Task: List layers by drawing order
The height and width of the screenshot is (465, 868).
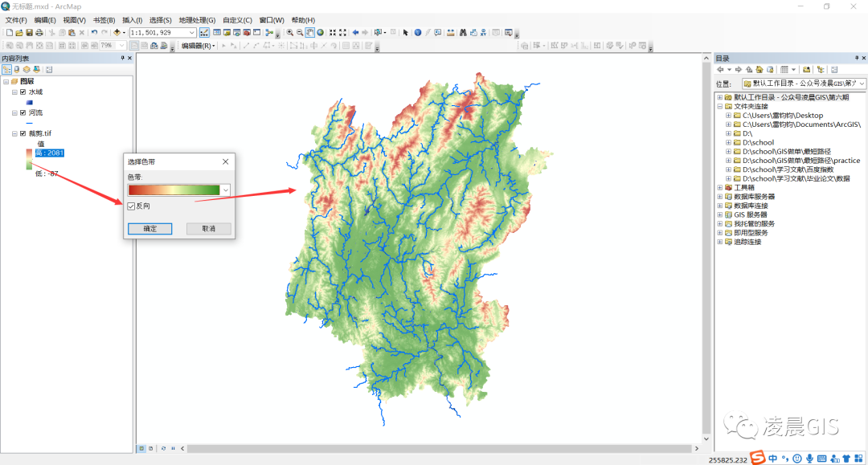Action: [6, 70]
